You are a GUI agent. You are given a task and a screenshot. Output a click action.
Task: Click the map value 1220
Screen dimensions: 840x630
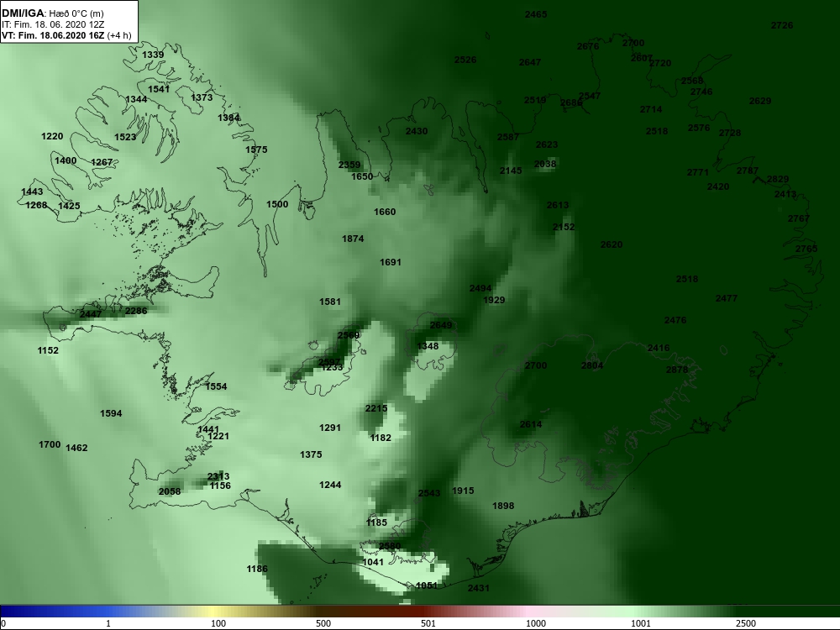pyautogui.click(x=52, y=136)
